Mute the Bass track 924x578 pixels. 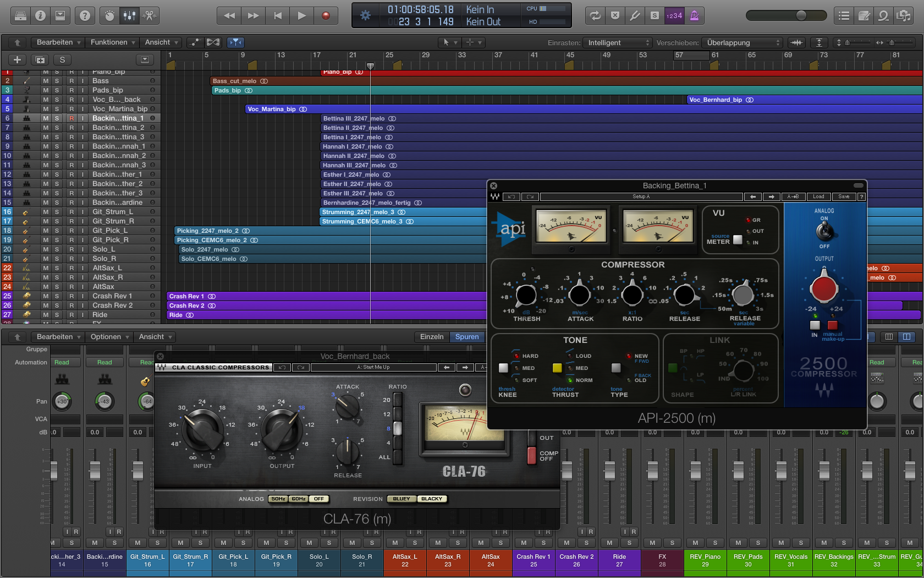pos(46,81)
